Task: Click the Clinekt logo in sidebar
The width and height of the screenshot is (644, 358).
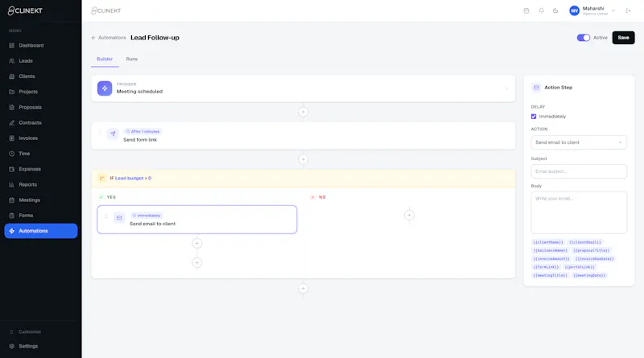Action: point(25,10)
